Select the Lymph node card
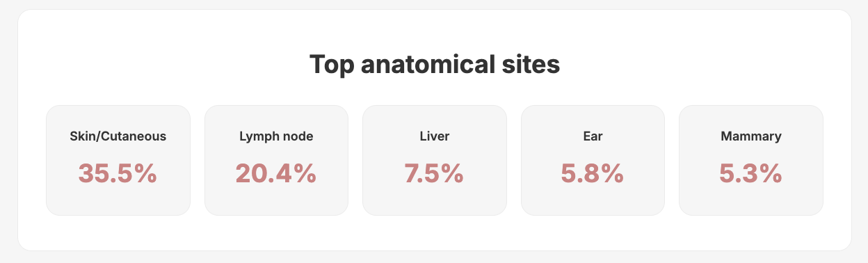Viewport: 868px width, 263px height. tap(276, 160)
